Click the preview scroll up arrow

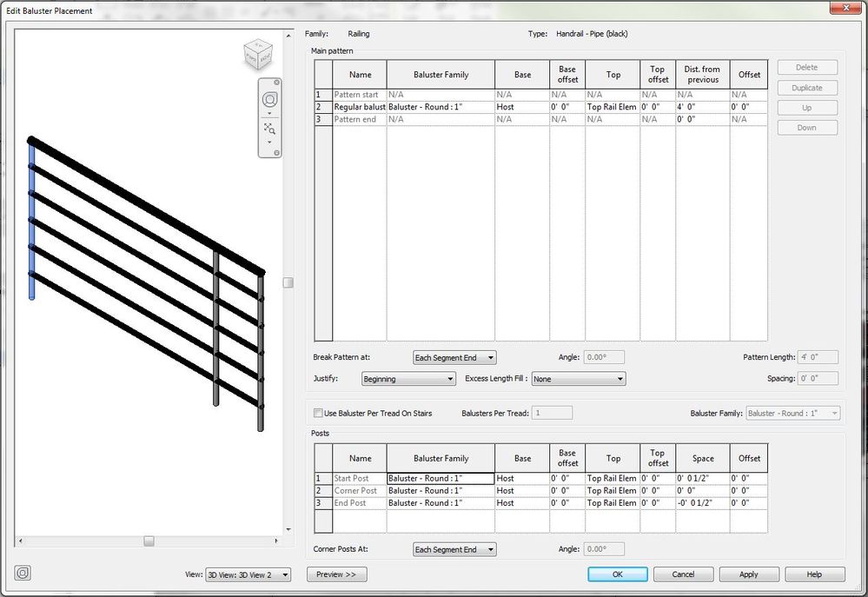(288, 36)
